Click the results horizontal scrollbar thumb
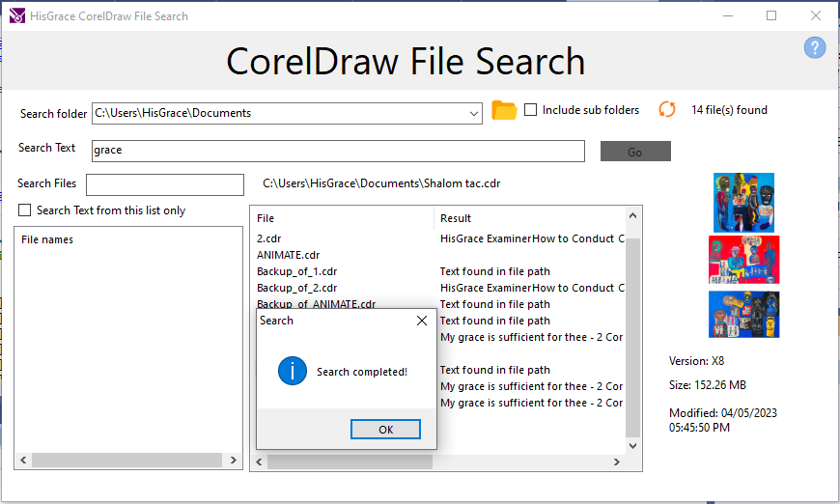The height and width of the screenshot is (504, 840). [350, 462]
